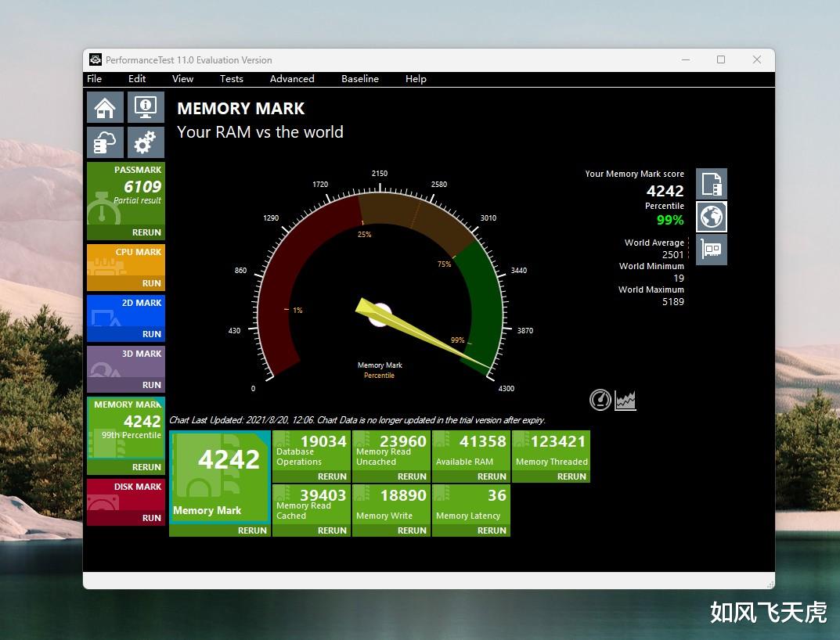Rerun the Database Operations test
The image size is (840, 640).
pyautogui.click(x=332, y=476)
